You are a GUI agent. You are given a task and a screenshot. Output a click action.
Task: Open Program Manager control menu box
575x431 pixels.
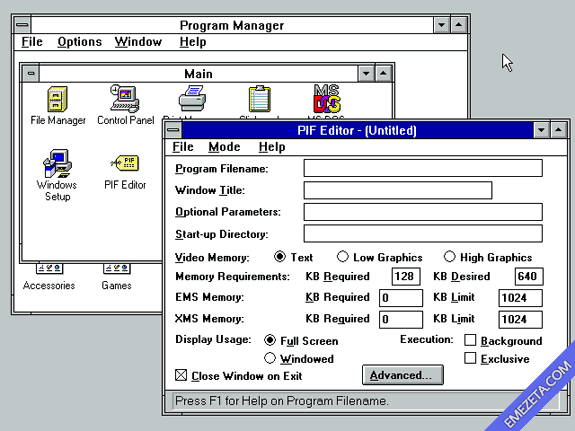[22, 25]
